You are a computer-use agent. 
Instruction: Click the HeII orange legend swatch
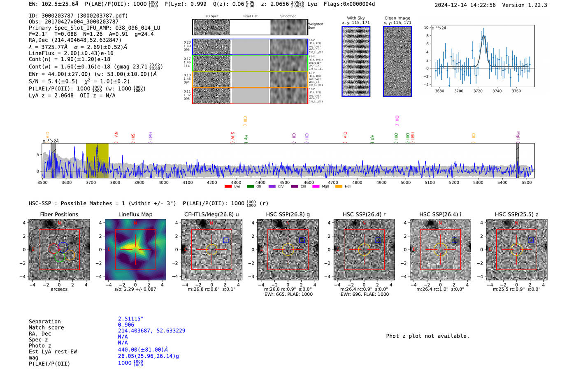coord(339,186)
